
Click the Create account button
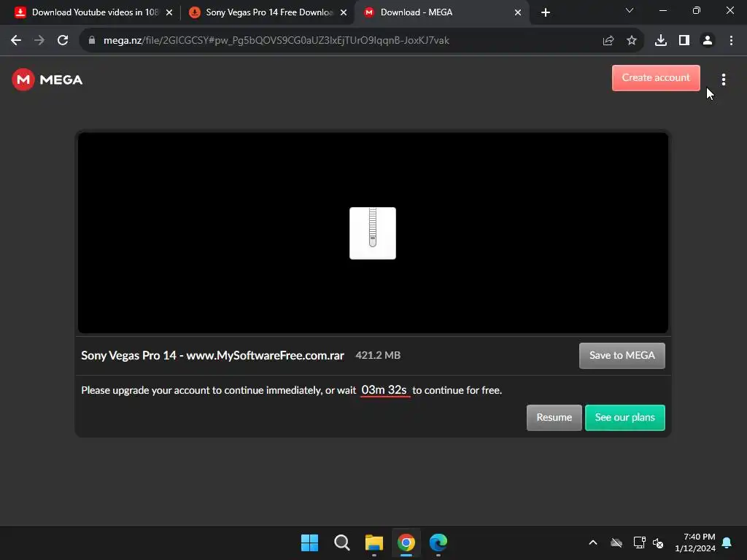pyautogui.click(x=656, y=77)
